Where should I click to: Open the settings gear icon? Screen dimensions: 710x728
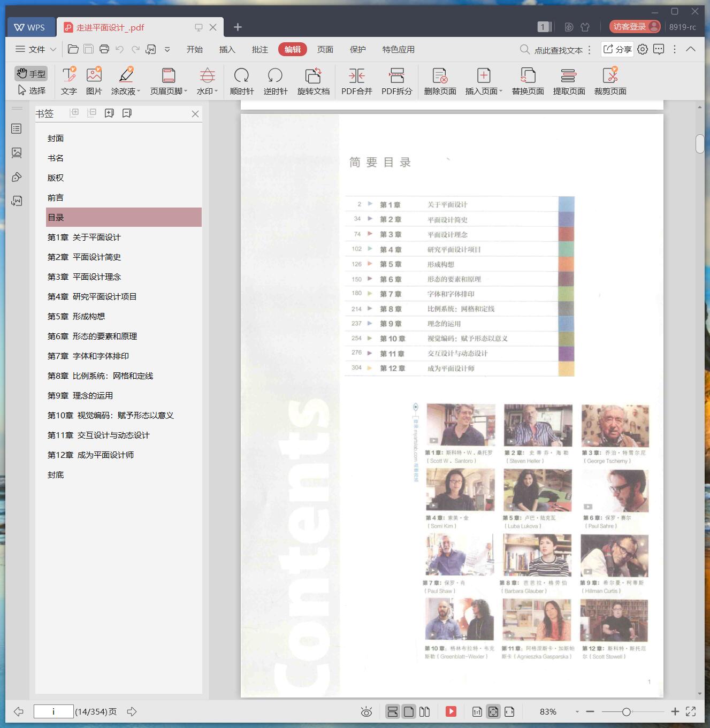coord(643,49)
